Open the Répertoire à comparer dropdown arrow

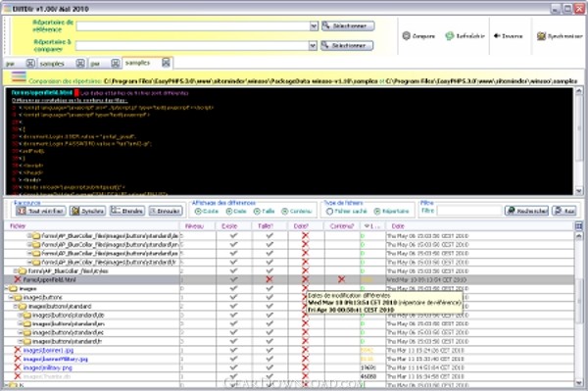[313, 45]
